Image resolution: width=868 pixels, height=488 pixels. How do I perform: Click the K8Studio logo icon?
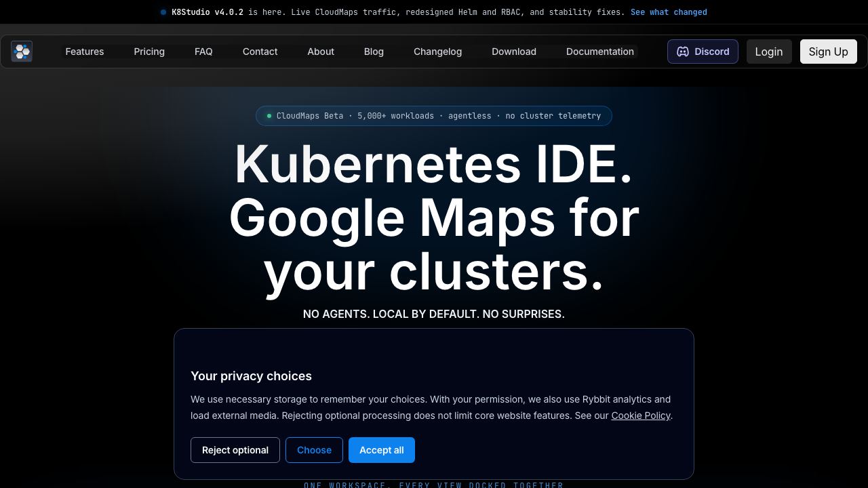point(22,52)
